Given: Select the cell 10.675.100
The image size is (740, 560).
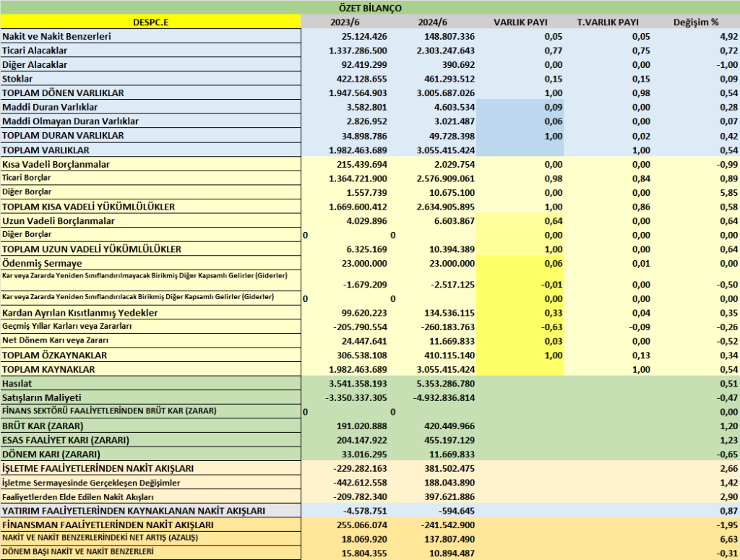Looking at the screenshot, I should coord(450,193).
